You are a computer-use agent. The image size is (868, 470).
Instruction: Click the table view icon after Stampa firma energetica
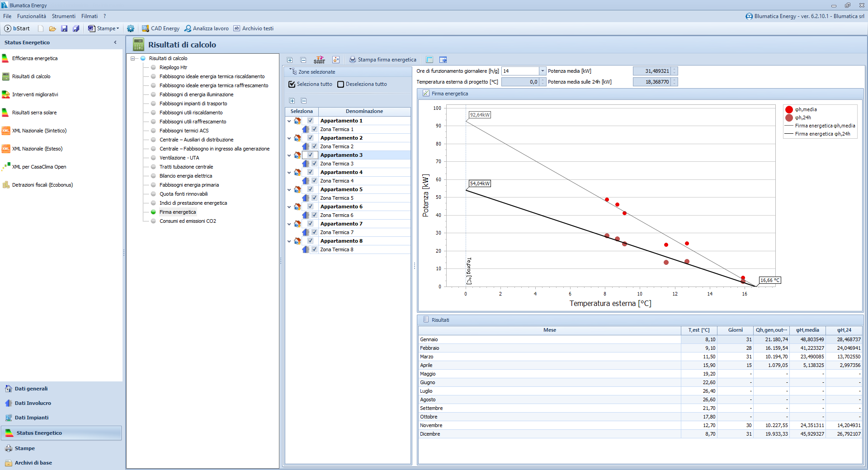(429, 60)
